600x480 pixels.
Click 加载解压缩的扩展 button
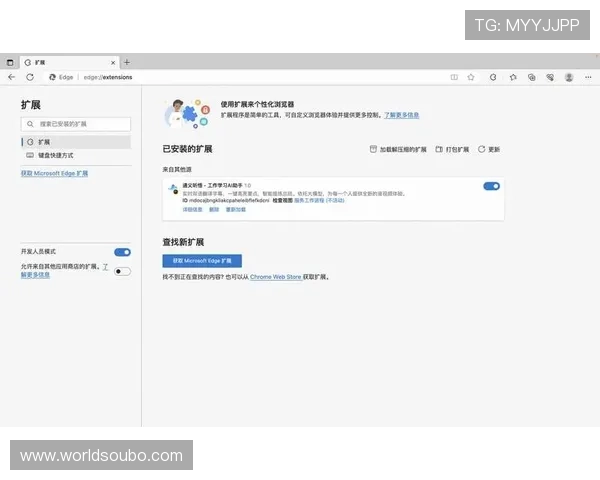coord(398,149)
